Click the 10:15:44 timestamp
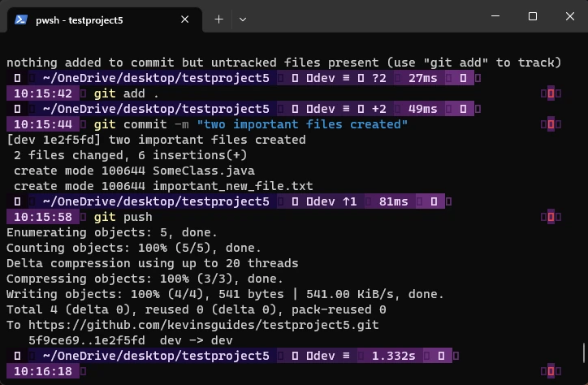The image size is (588, 385). [43, 124]
